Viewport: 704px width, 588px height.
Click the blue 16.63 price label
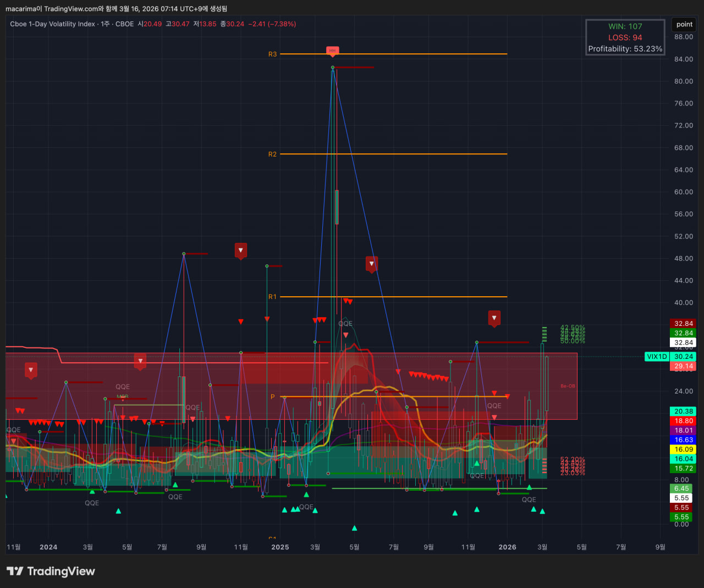[x=683, y=440]
